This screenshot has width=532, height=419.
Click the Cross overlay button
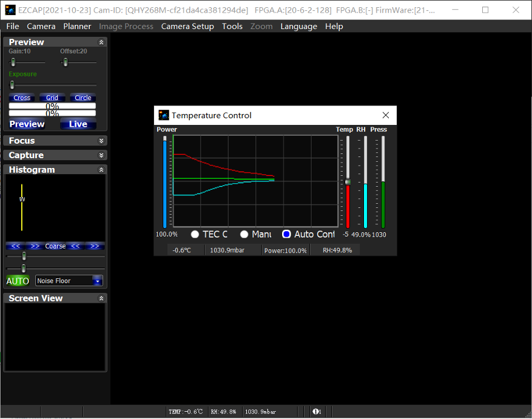click(x=22, y=98)
